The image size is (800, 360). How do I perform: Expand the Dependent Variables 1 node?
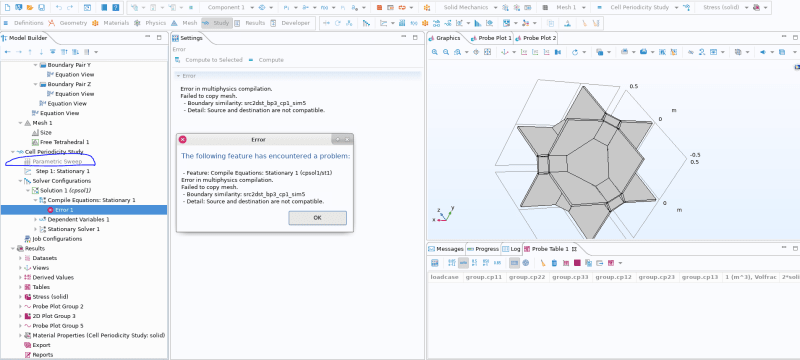[x=35, y=219]
